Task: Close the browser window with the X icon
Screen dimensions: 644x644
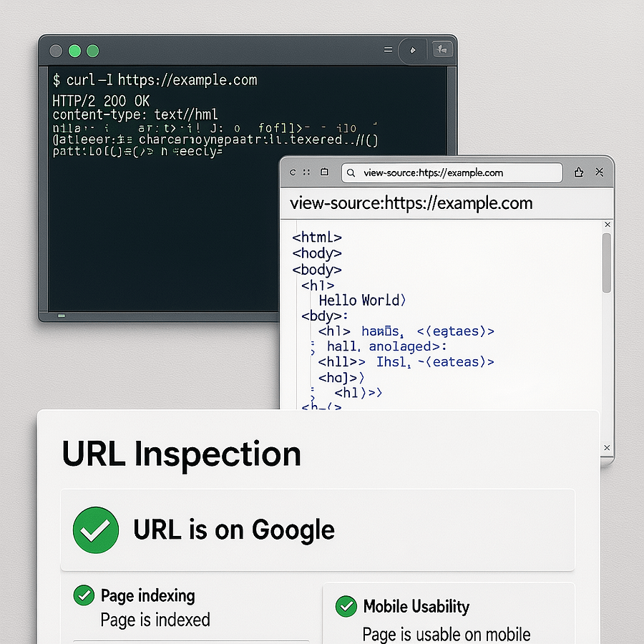Action: [x=600, y=172]
